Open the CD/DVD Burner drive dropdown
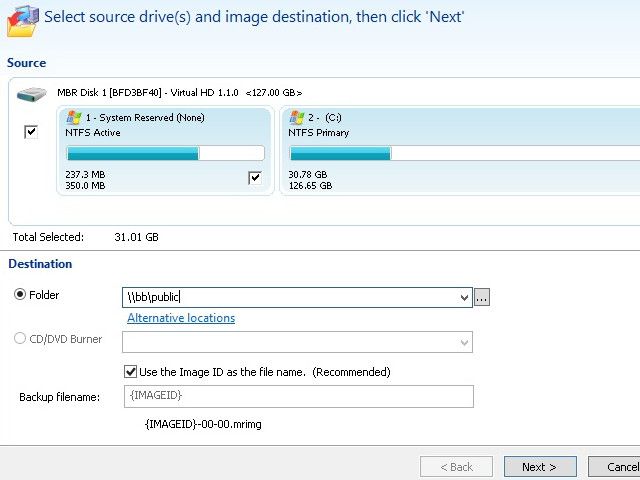Image resolution: width=640 pixels, height=480 pixels. pos(462,342)
